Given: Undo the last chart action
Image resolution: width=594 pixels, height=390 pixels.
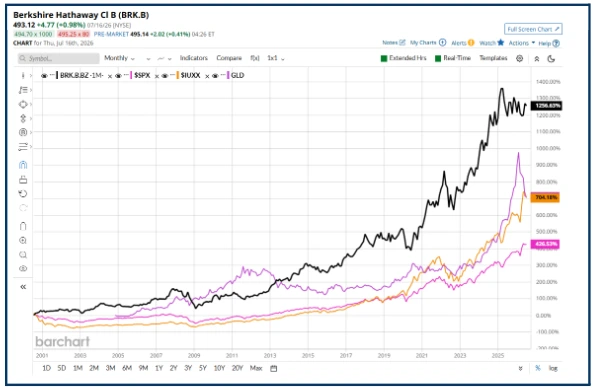Looking at the screenshot, I should (x=23, y=194).
